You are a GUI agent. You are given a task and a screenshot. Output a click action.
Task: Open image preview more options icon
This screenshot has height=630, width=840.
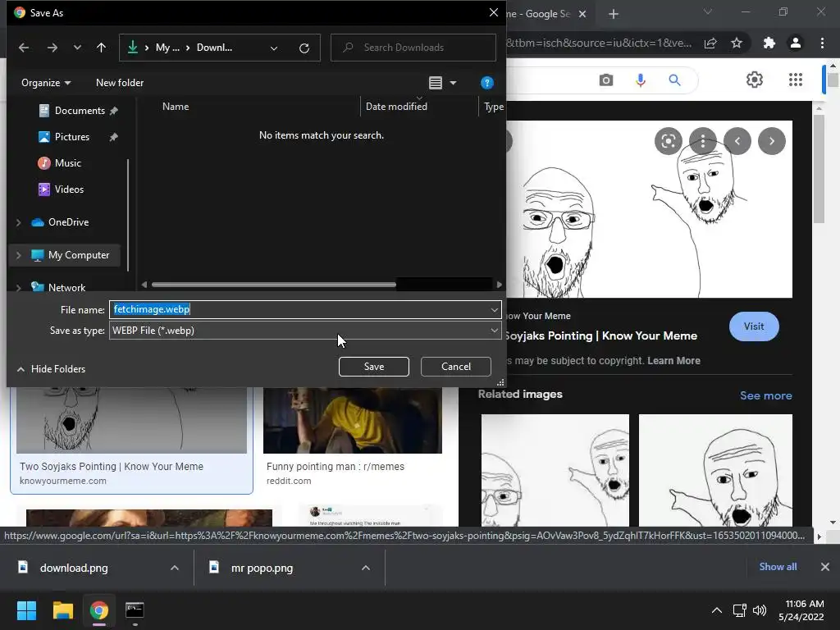703,141
